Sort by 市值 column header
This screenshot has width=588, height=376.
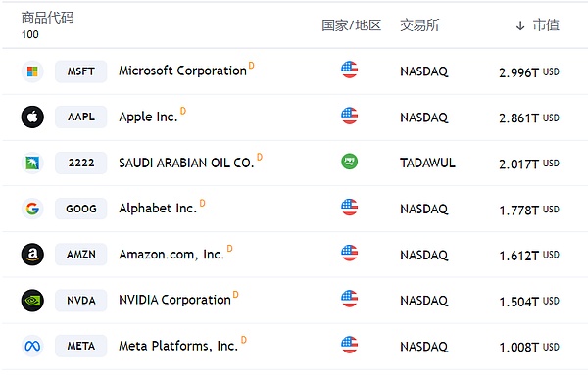tap(537, 25)
